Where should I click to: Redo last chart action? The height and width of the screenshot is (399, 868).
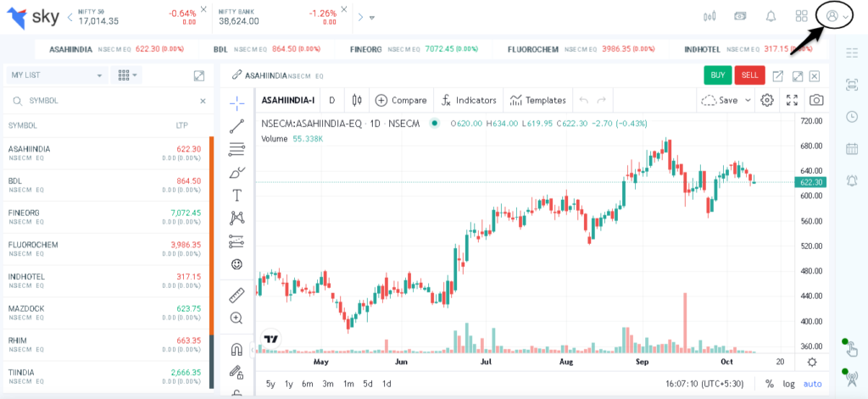coord(602,100)
